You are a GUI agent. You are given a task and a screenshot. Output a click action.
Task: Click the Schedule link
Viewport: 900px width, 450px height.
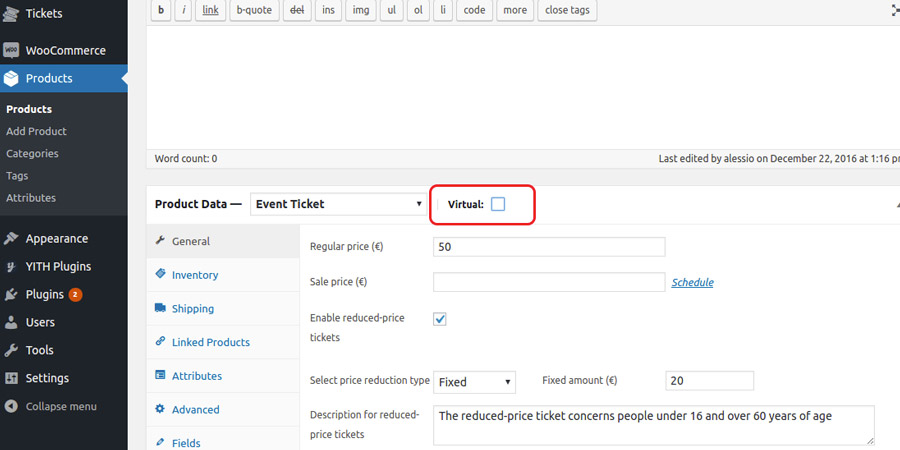point(692,283)
